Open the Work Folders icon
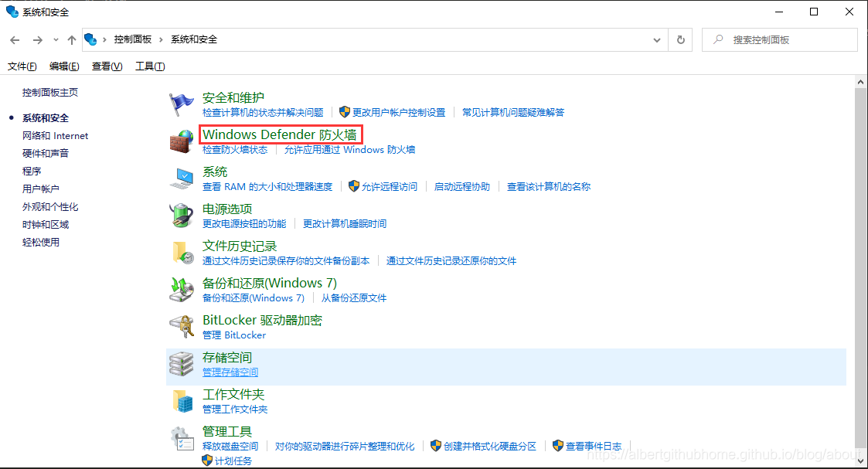This screenshot has height=469, width=868. tap(181, 401)
